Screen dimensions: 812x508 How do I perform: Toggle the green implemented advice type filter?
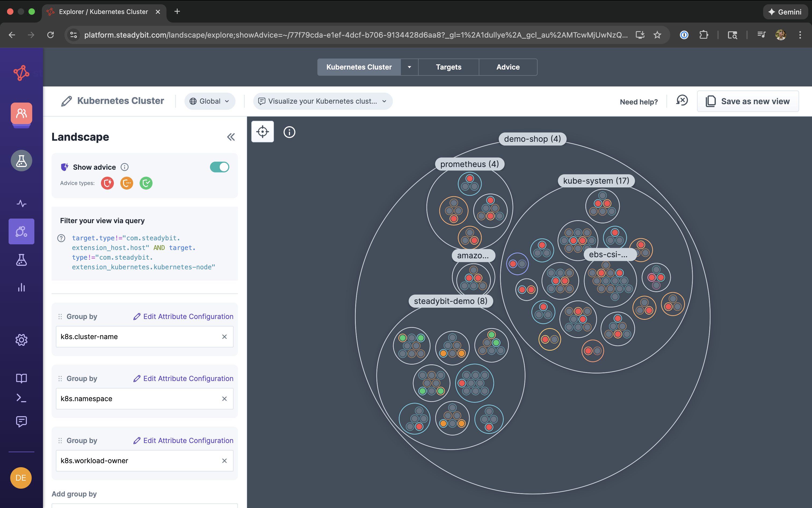(146, 183)
